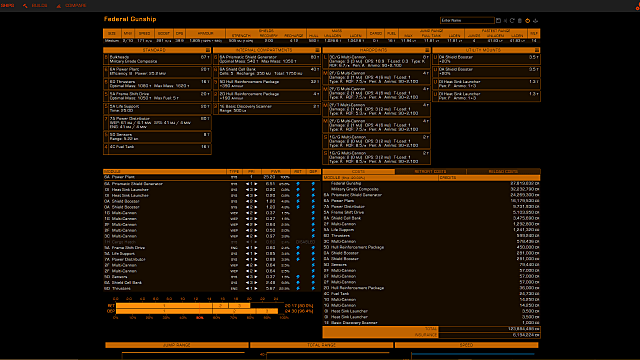Click the build name input field

click(467, 20)
